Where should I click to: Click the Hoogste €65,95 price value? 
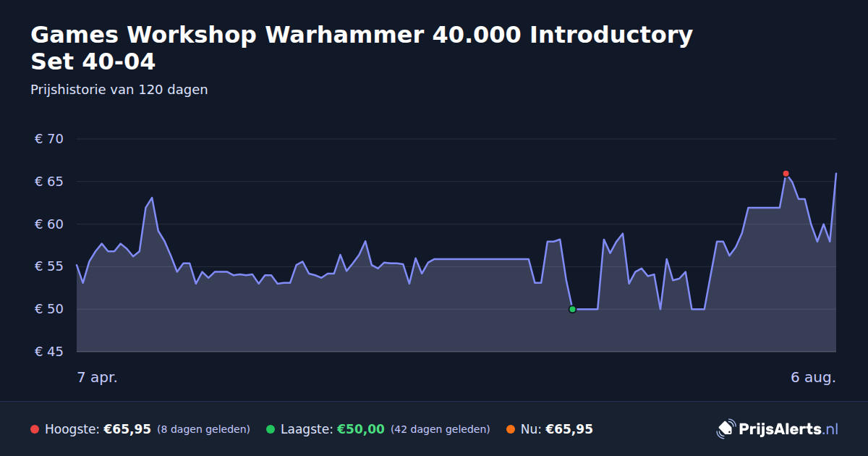(x=127, y=429)
